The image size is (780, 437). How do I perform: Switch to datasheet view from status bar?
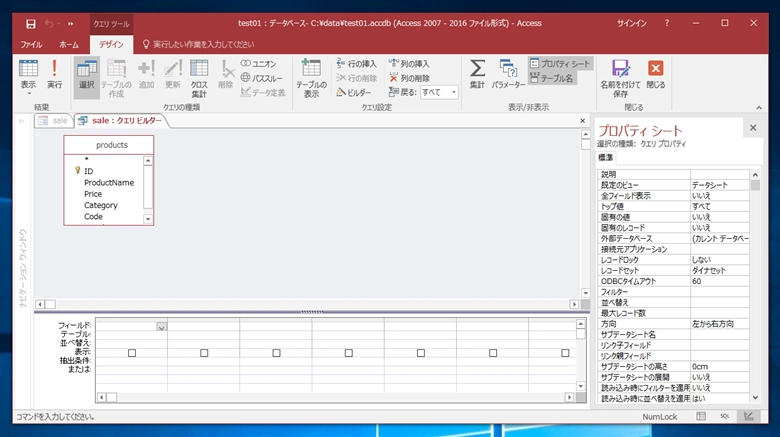(x=701, y=417)
